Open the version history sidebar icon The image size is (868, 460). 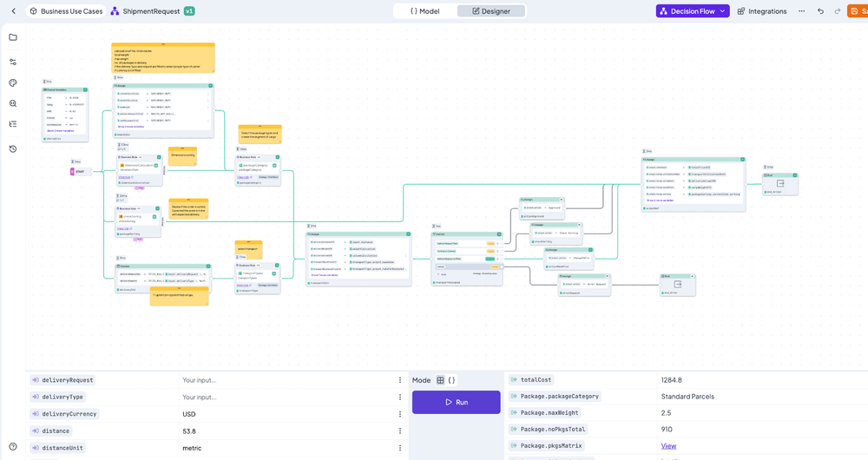click(13, 149)
